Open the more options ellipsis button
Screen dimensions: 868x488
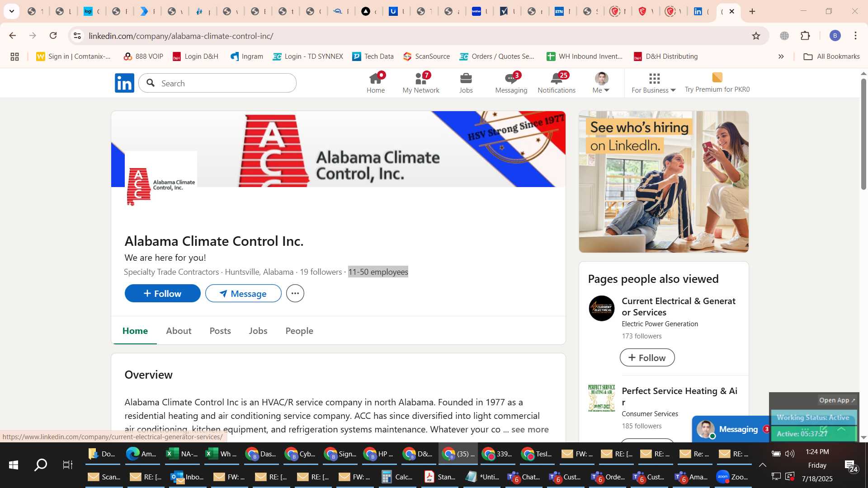(x=295, y=294)
